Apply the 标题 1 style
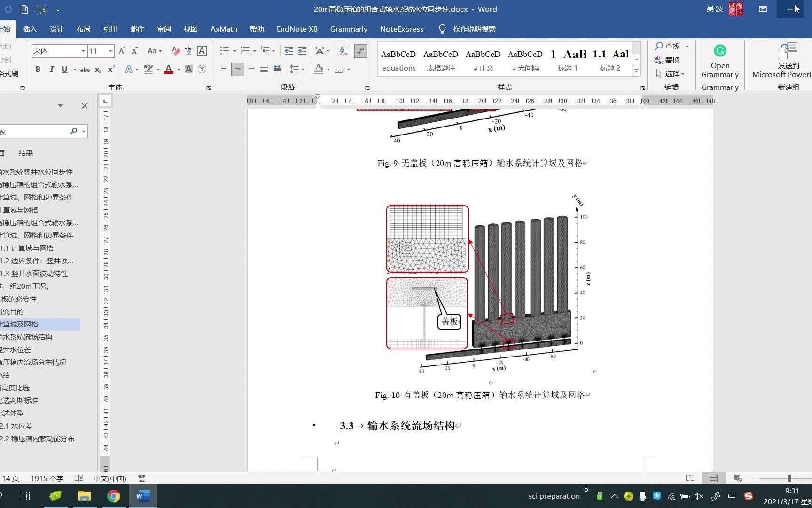Image resolution: width=812 pixels, height=508 pixels. click(567, 60)
